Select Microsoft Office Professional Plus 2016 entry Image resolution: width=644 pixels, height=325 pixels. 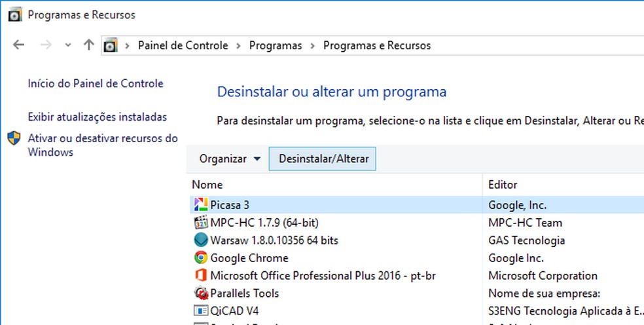pos(323,275)
